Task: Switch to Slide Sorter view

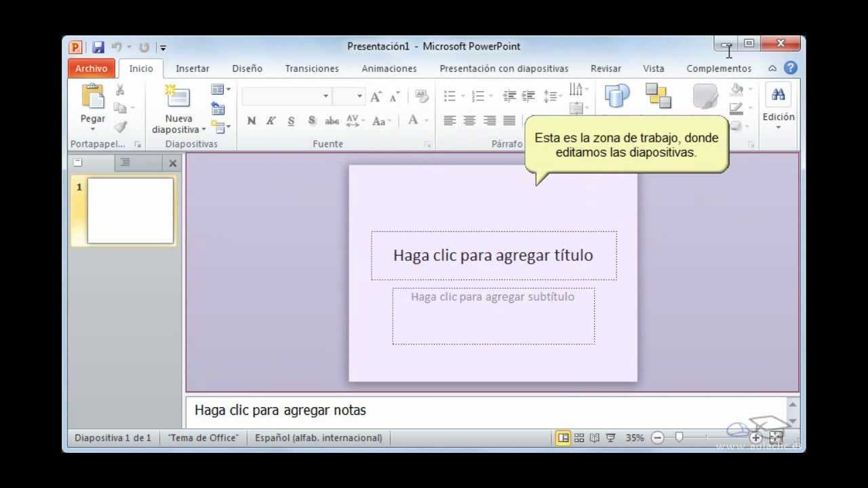Action: pos(579,438)
